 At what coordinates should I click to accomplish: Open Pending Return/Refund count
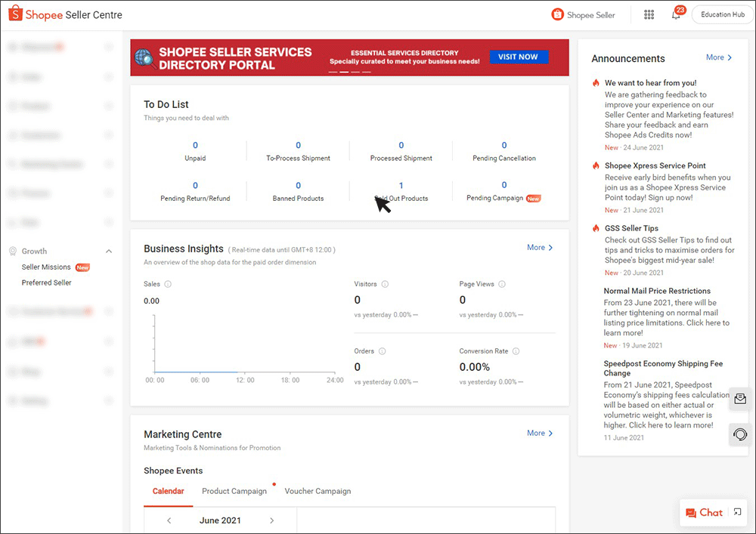click(x=195, y=185)
